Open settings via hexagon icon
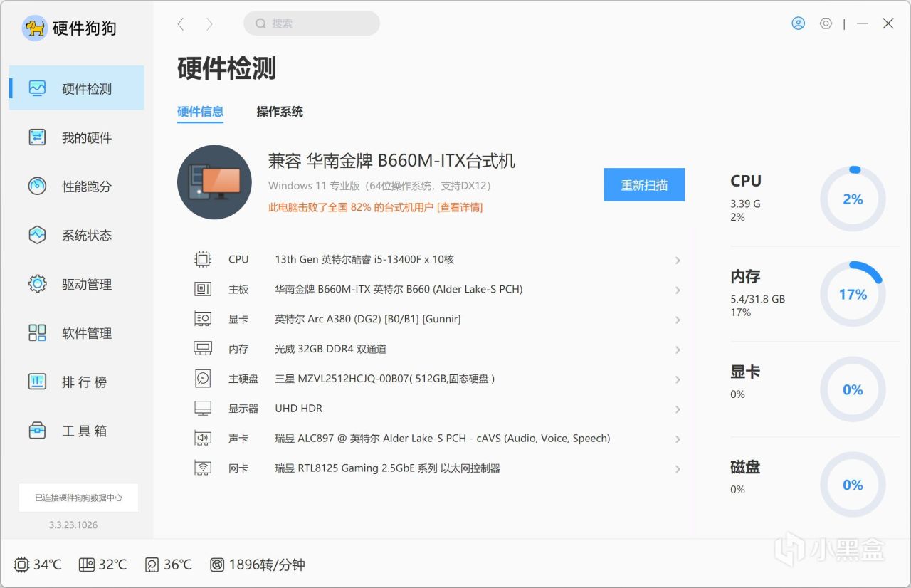Viewport: 911px width, 588px height. click(x=826, y=23)
